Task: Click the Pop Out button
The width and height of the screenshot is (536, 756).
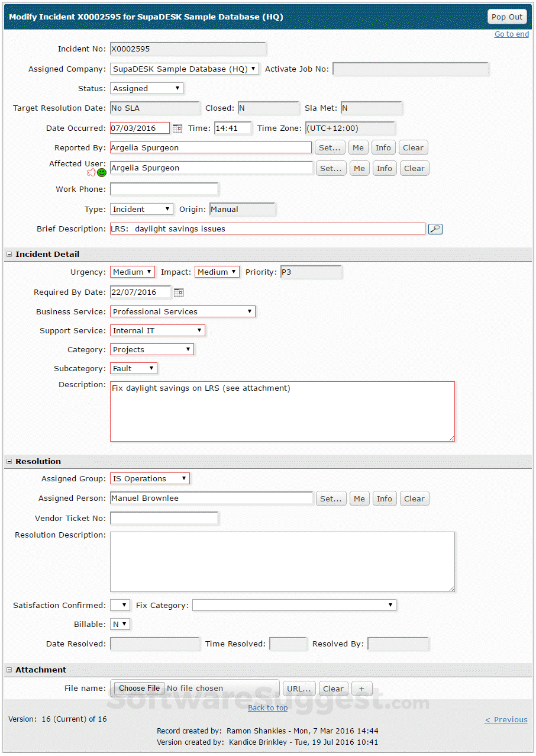Action: point(507,17)
